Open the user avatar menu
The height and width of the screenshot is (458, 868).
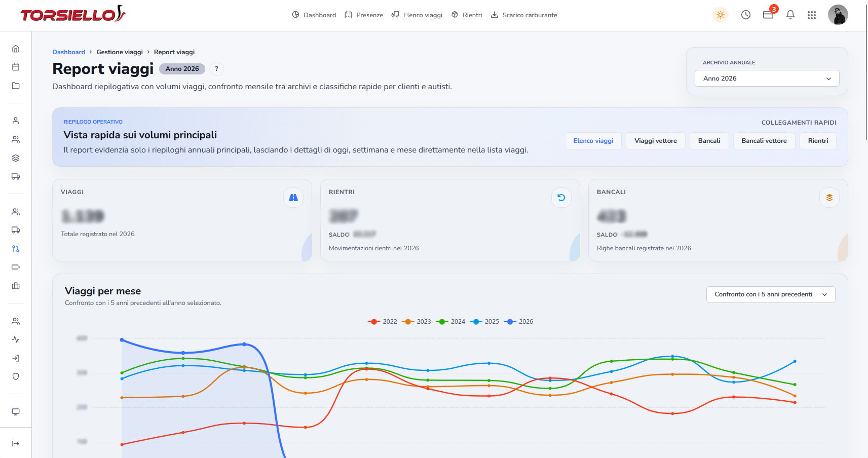click(838, 15)
